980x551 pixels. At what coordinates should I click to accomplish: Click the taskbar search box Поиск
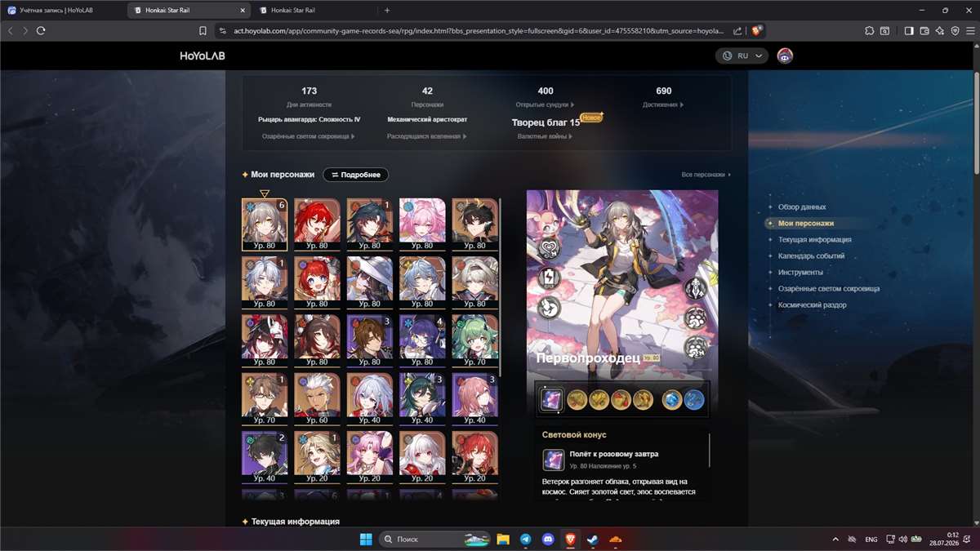pos(434,539)
